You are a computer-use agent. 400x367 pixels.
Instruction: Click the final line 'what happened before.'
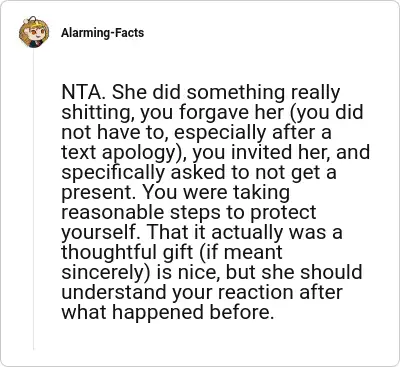pyautogui.click(x=168, y=312)
